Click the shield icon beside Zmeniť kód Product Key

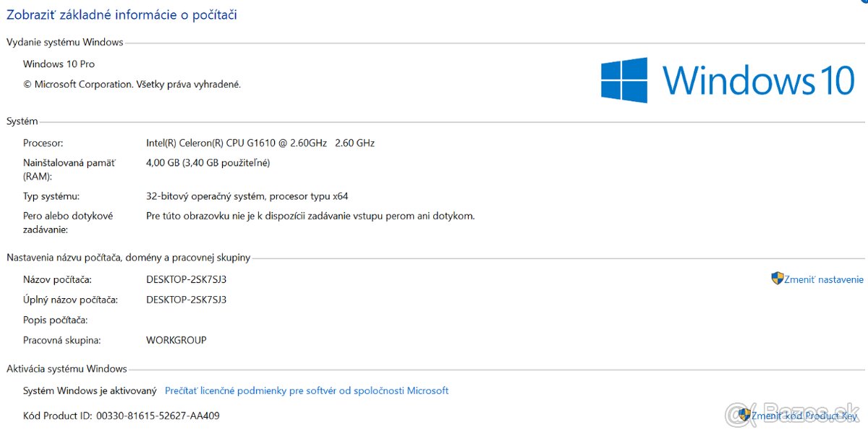[x=744, y=415]
